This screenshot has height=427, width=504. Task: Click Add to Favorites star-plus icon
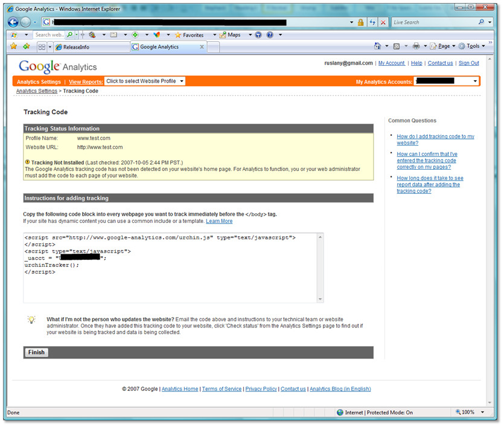tap(27, 47)
